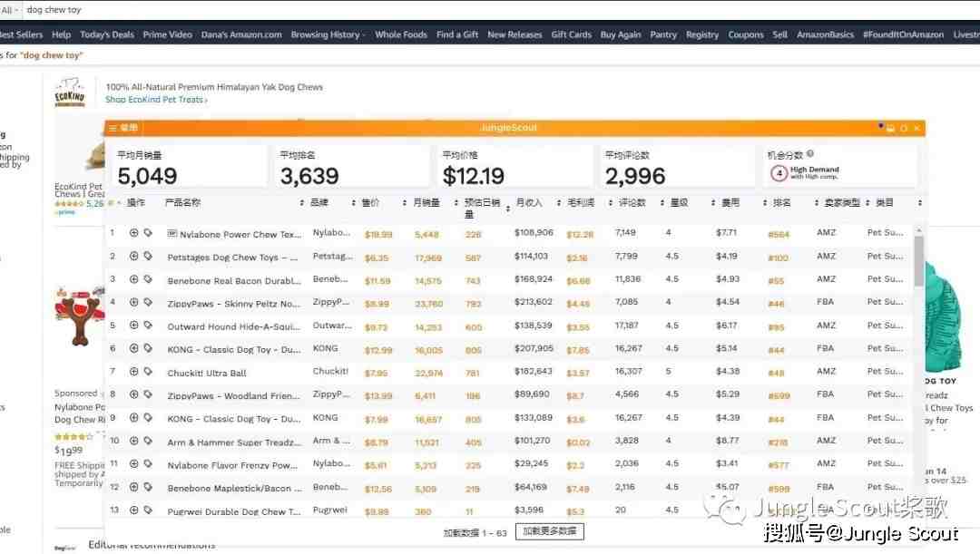Click the 加载更多数据 load more button
Image resolution: width=980 pixels, height=554 pixels.
(549, 531)
